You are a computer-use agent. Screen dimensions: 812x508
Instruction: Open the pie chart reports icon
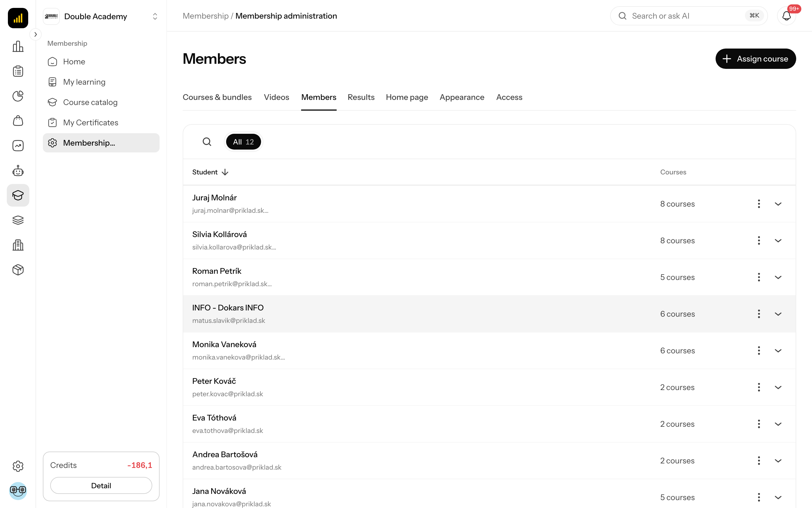[x=18, y=96]
